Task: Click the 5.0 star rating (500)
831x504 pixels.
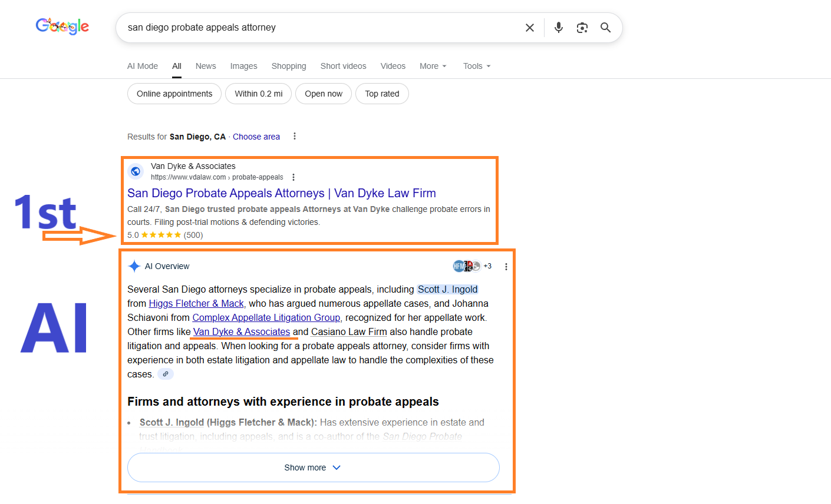Action: [165, 235]
